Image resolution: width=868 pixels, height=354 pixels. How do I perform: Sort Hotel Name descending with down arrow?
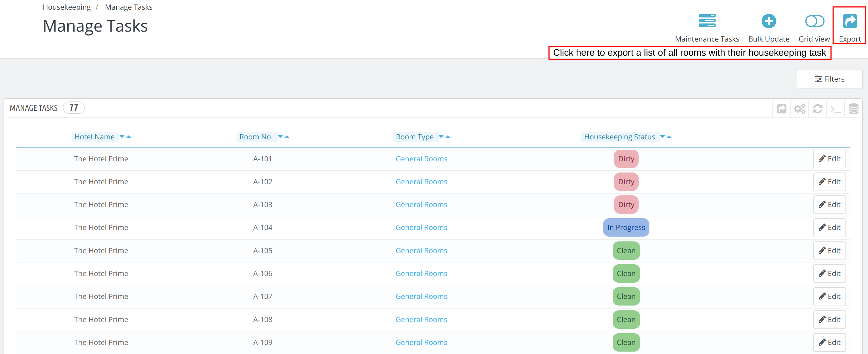tap(122, 136)
